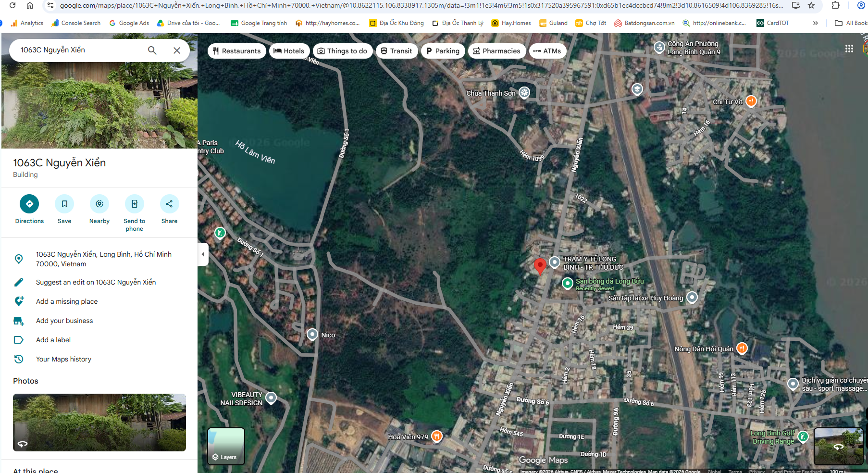Screen dimensions: 868x473
Task: Open Console Search bookmark
Action: tap(76, 23)
